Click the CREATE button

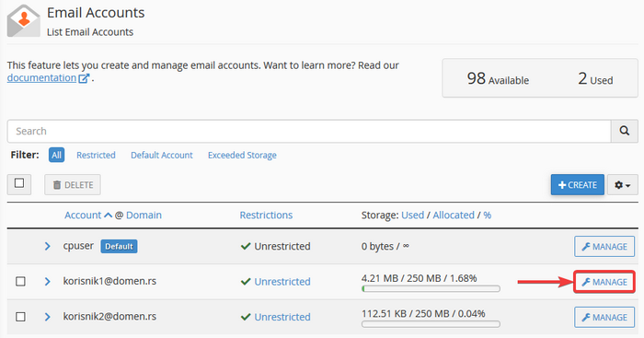coord(578,185)
